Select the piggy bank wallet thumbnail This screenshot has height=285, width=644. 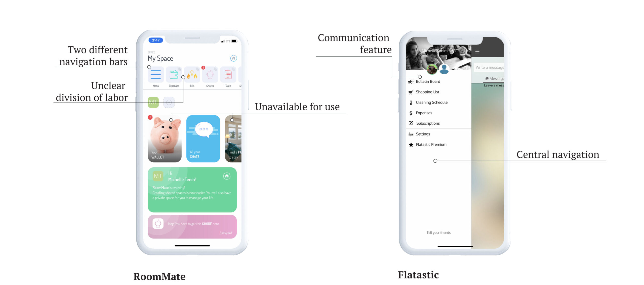pos(164,139)
